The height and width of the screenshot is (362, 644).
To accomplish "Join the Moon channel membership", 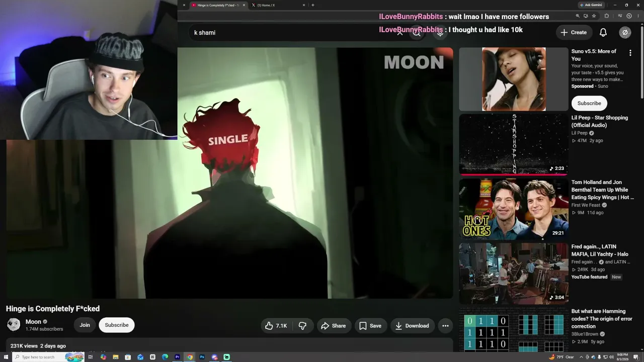I will coord(85,325).
